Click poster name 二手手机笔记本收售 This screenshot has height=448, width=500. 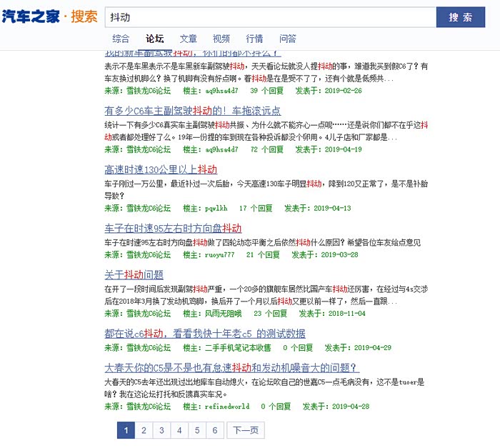[x=238, y=348]
